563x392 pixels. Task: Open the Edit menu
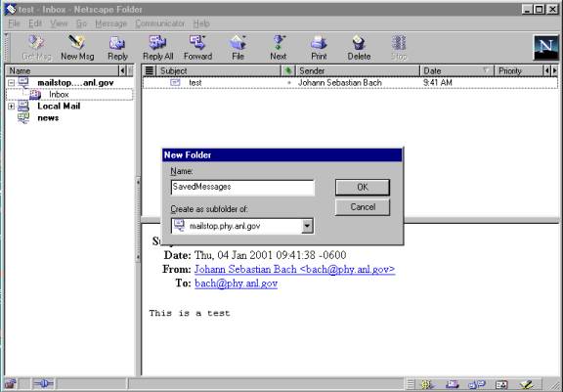coord(35,23)
